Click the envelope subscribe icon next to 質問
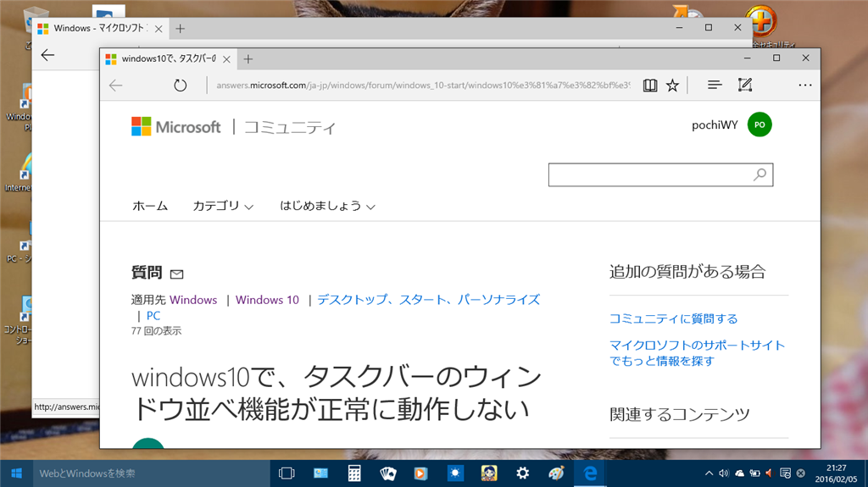The width and height of the screenshot is (868, 487). 176,274
